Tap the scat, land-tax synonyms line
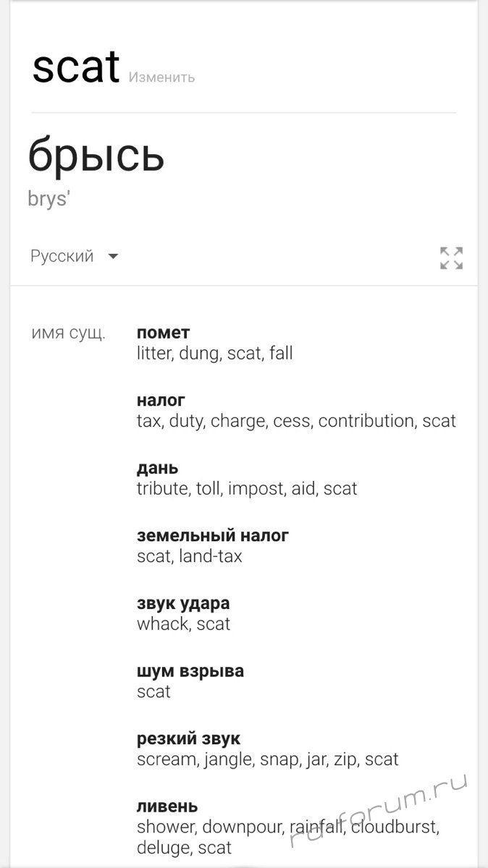Viewport: 488px width, 868px height. 189,556
